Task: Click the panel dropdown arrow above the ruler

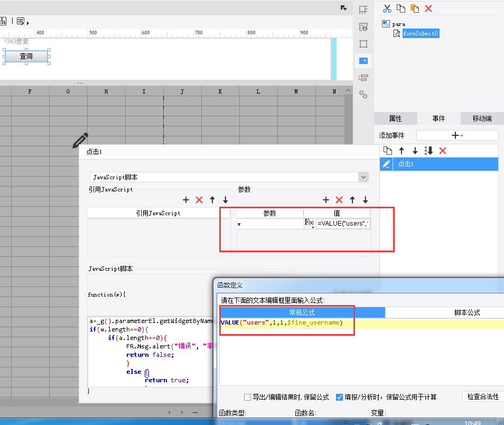Action: click(343, 8)
